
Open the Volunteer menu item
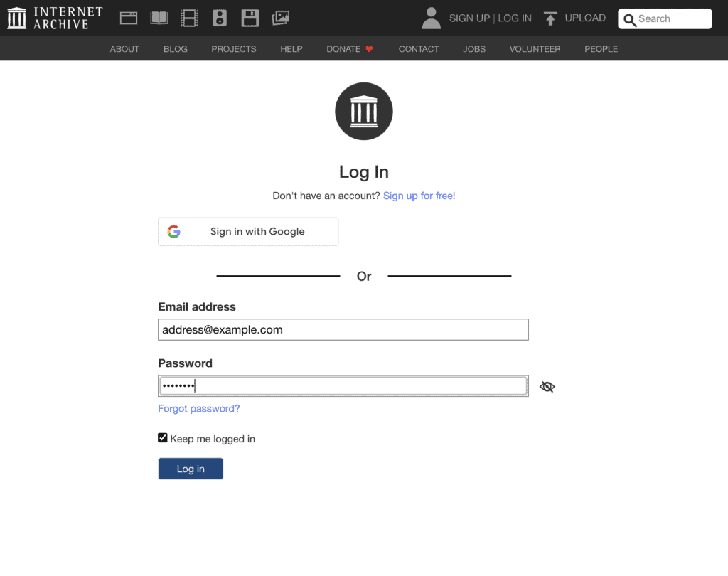[535, 49]
